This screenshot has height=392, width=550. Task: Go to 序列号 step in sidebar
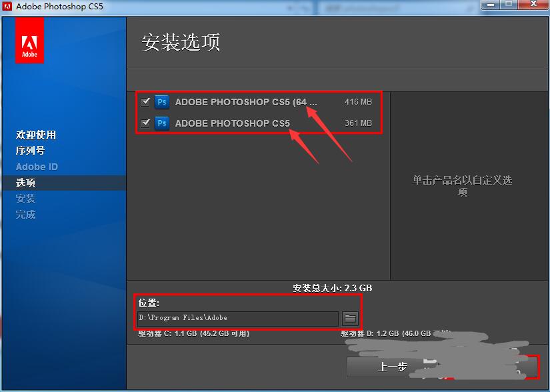tap(30, 151)
